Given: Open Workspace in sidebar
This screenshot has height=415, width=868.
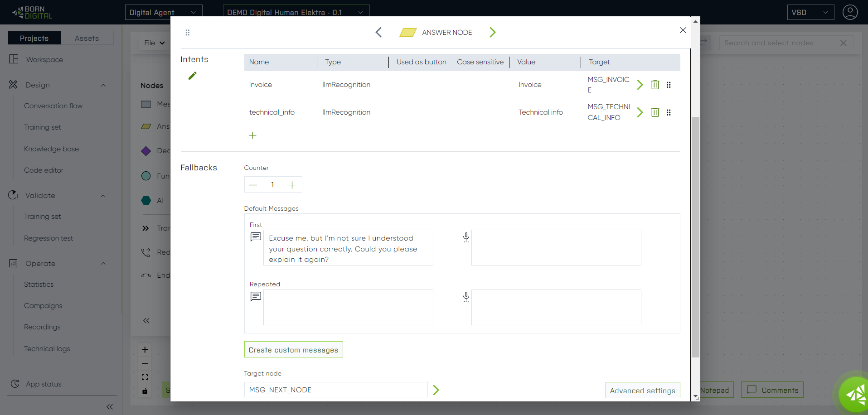Looking at the screenshot, I should click(44, 59).
